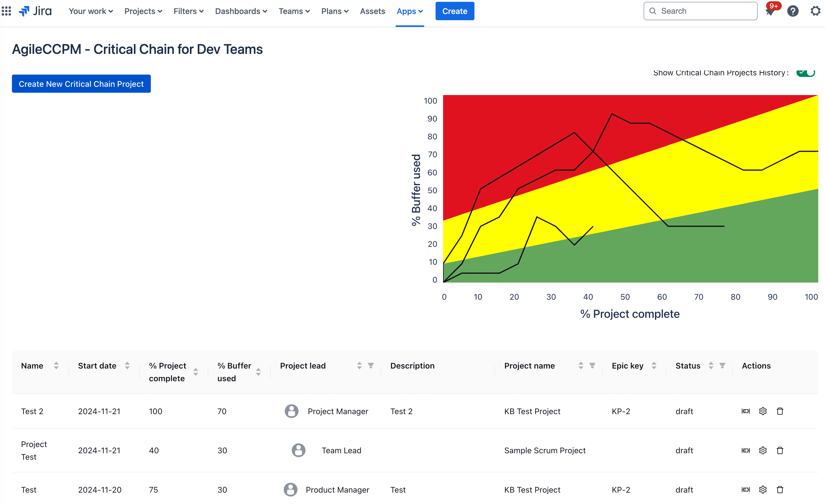Expand the Dashboards dropdown
825x504 pixels.
(x=241, y=11)
